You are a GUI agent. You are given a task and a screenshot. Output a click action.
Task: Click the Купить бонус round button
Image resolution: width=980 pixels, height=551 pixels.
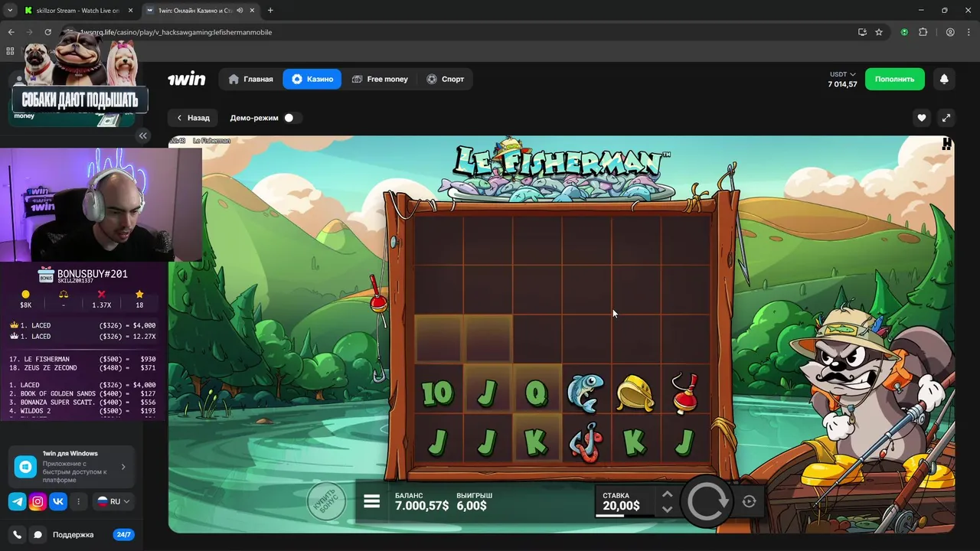click(x=327, y=501)
